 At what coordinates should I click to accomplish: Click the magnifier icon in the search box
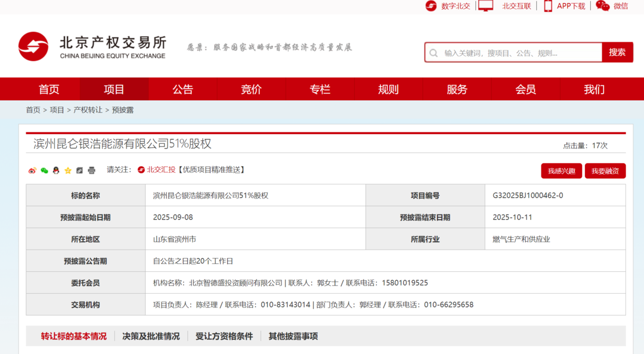coord(434,53)
